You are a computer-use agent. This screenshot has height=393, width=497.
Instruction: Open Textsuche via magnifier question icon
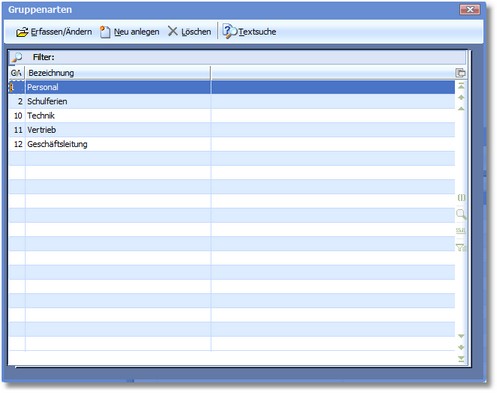[x=229, y=31]
